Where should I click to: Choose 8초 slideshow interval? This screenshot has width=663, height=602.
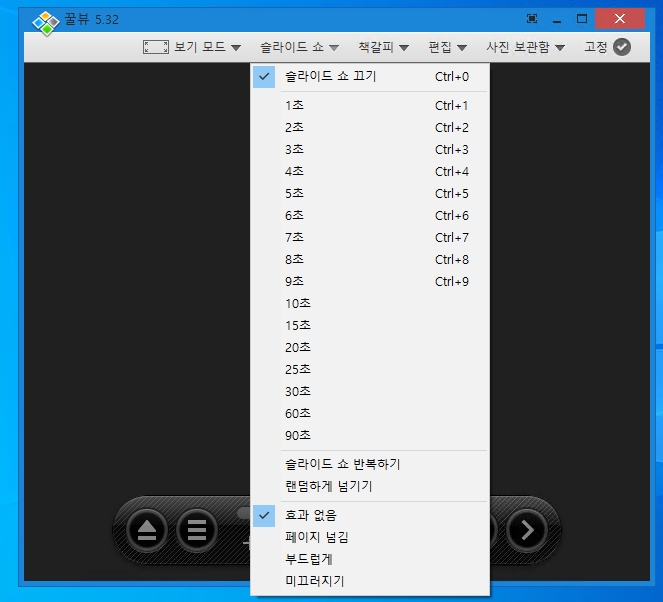click(370, 259)
